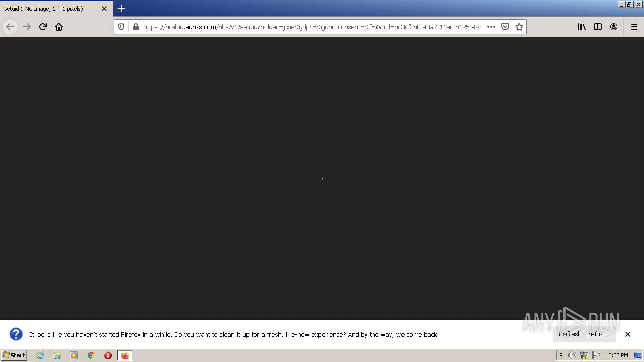This screenshot has height=362, width=644.
Task: Click the Refresh Firefox button
Action: (584, 334)
